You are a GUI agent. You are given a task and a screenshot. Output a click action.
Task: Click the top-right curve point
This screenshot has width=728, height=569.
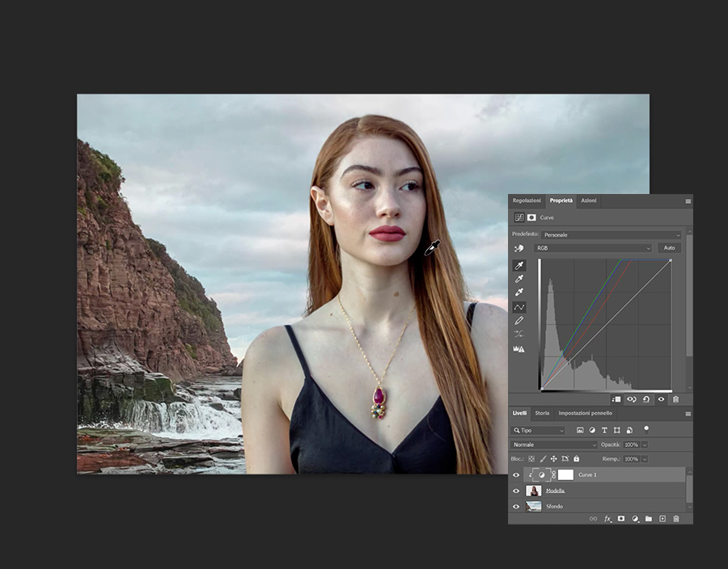tap(671, 260)
